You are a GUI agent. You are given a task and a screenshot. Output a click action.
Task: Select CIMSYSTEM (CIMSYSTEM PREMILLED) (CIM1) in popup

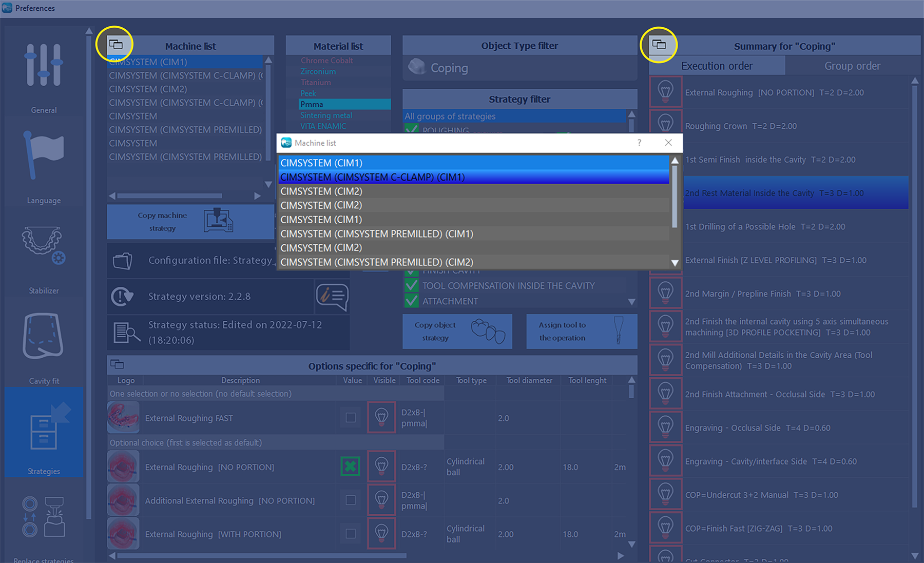(x=473, y=234)
